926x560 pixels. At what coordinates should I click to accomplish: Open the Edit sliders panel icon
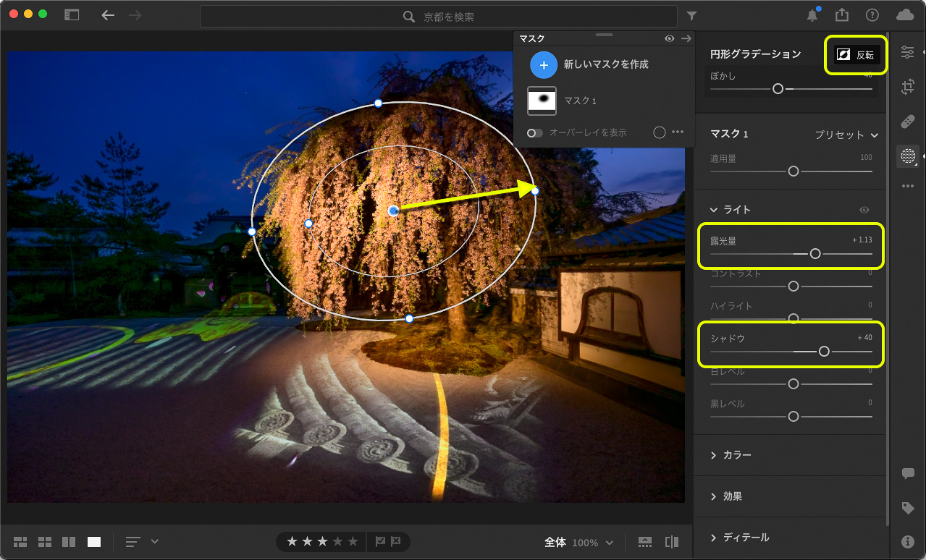tap(907, 52)
